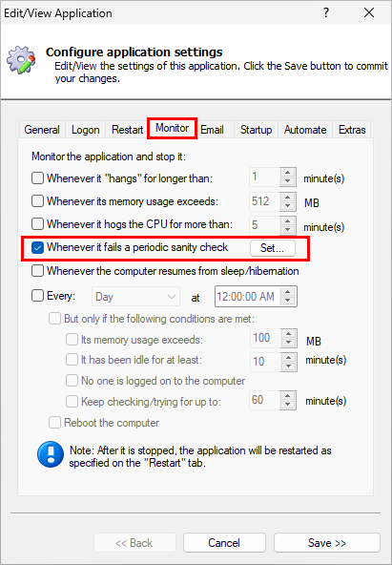The height and width of the screenshot is (565, 392).
Task: Open the Day frequency dropdown
Action: (135, 297)
